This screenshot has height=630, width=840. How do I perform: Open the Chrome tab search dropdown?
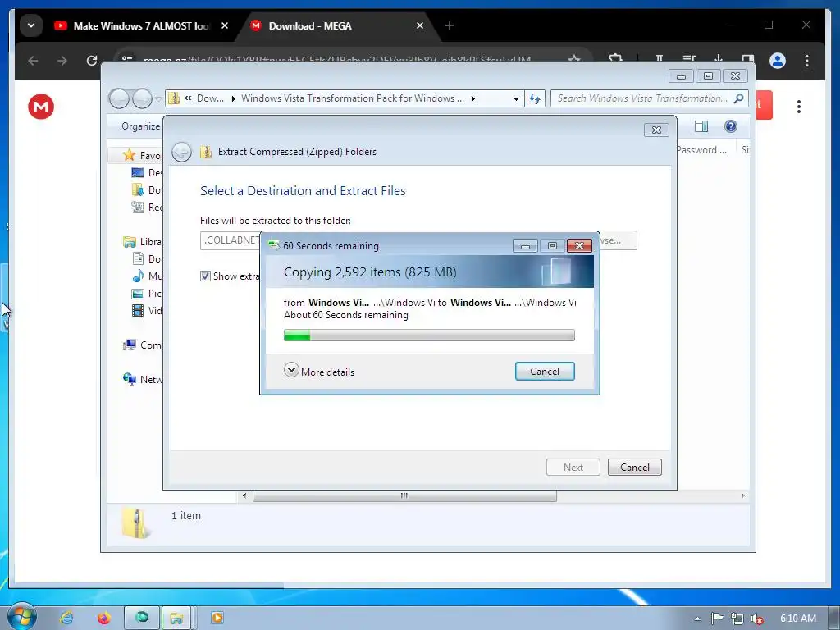pyautogui.click(x=31, y=25)
